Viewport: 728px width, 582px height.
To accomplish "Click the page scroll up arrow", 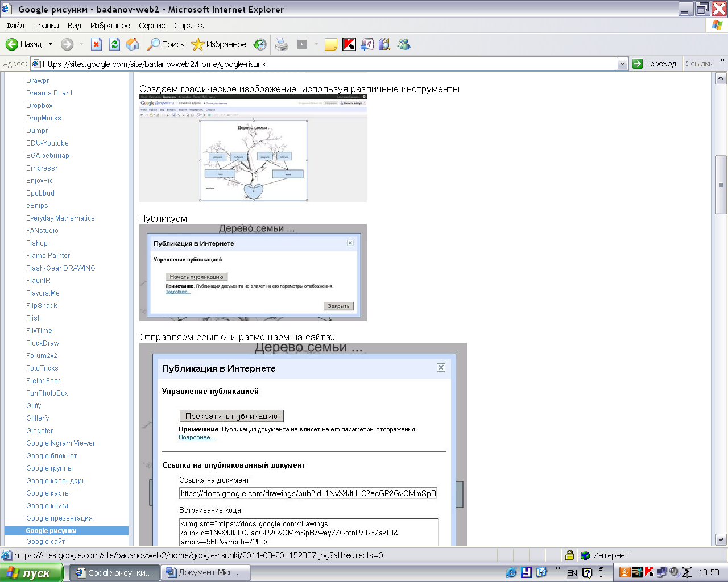I will (721, 78).
